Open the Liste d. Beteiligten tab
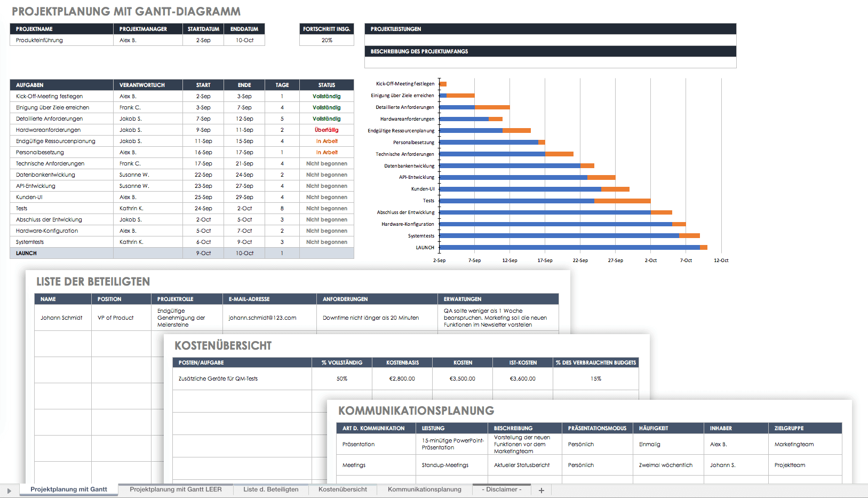868x498 pixels. point(270,489)
